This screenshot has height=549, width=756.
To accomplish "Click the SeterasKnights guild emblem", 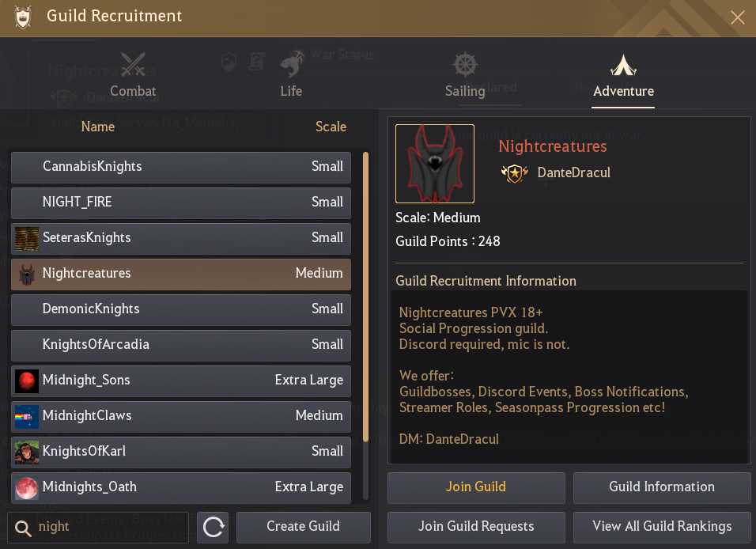I will (x=26, y=238).
